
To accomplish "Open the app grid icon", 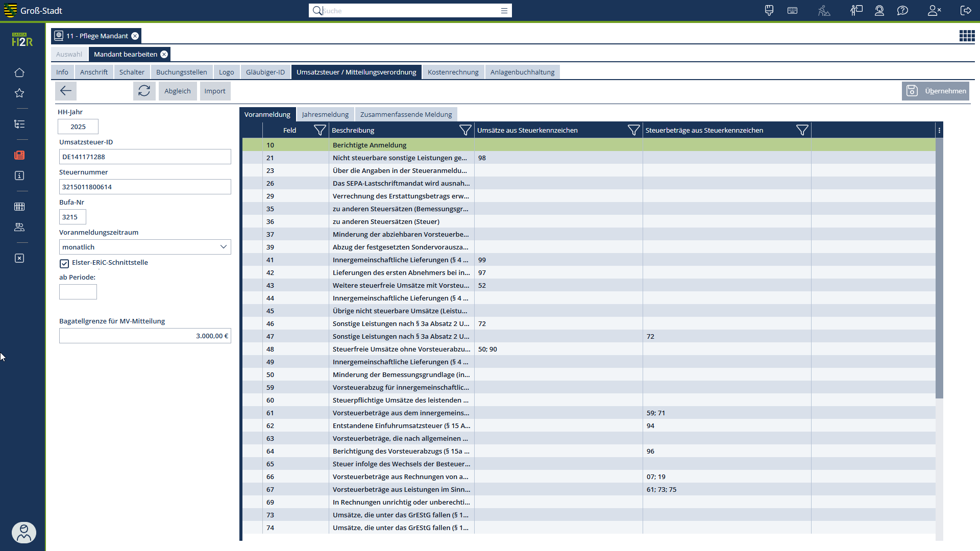I will (x=967, y=36).
